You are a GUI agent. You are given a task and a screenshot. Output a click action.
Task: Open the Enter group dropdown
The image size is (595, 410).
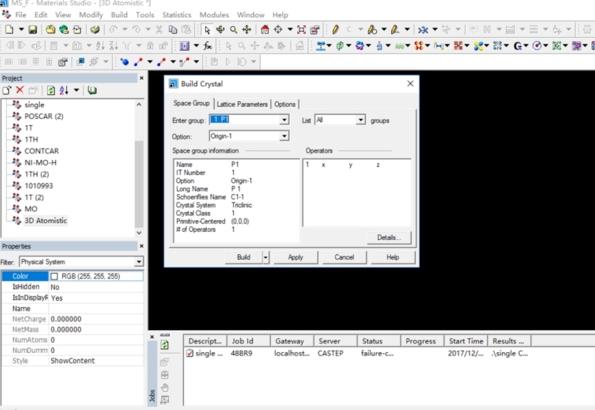coord(284,120)
